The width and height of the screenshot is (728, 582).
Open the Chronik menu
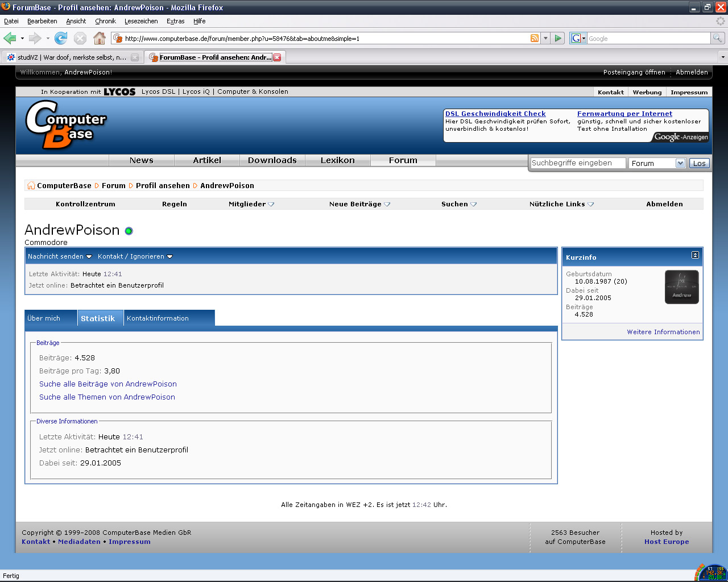[x=105, y=21]
